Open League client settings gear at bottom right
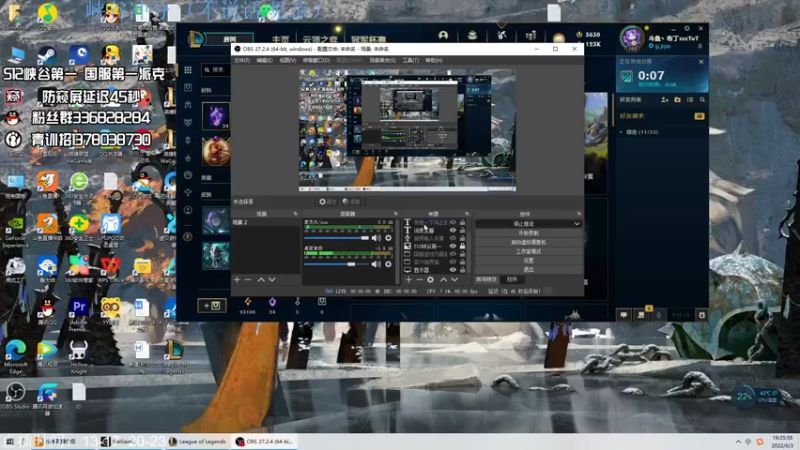Image resolution: width=800 pixels, height=450 pixels. click(x=702, y=315)
